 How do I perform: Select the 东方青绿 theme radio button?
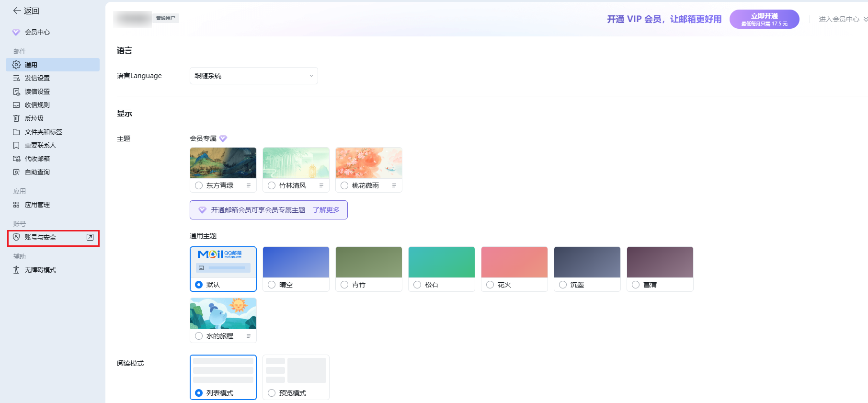[199, 185]
